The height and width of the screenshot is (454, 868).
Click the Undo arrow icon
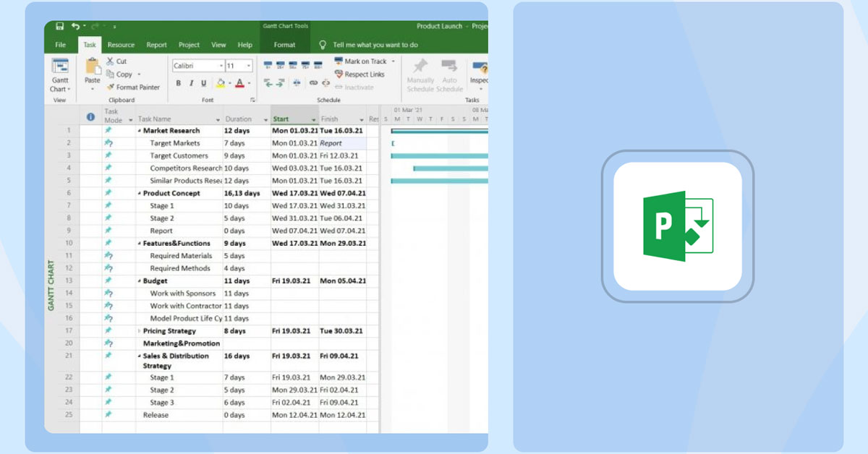point(75,27)
